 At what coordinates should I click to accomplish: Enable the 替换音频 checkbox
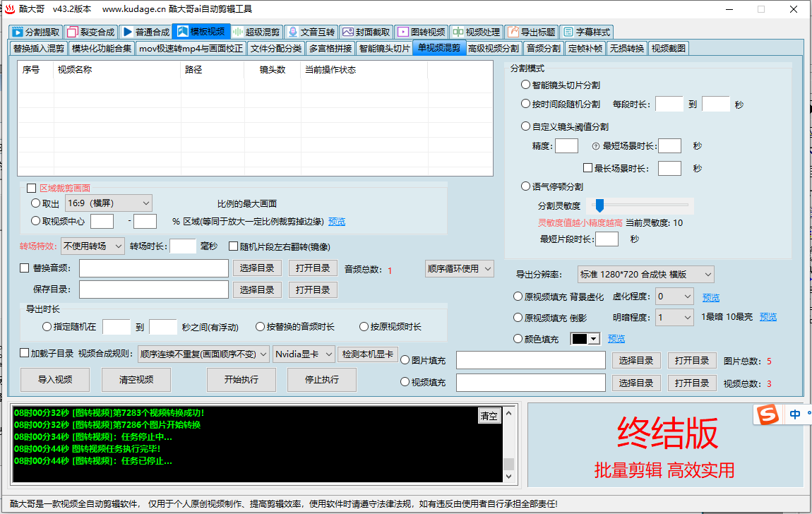pyautogui.click(x=24, y=268)
